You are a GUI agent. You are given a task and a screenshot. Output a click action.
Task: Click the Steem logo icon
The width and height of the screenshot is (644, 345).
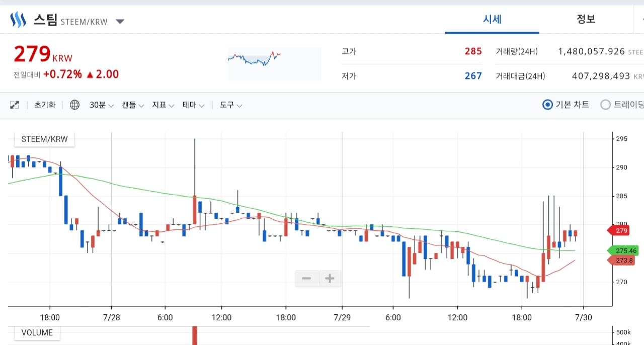[18, 20]
